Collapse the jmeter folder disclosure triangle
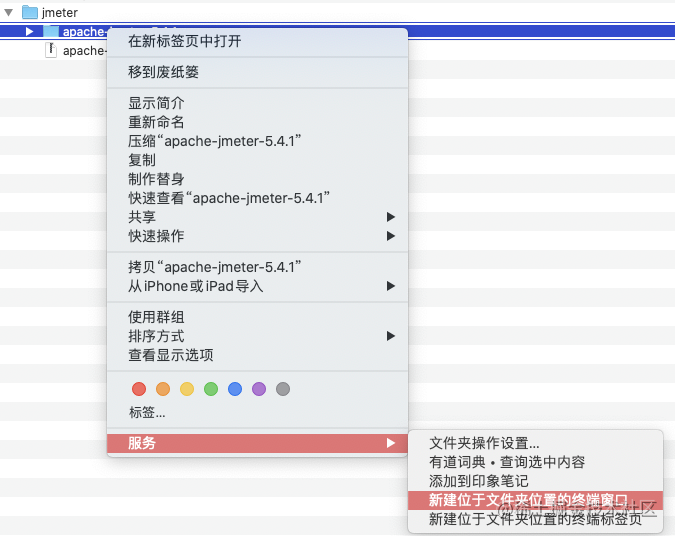Image resolution: width=675 pixels, height=536 pixels. click(x=9, y=13)
